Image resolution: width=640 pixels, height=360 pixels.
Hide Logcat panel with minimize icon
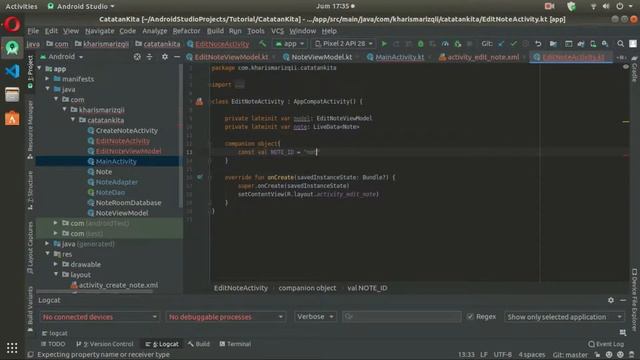pyautogui.click(x=623, y=300)
